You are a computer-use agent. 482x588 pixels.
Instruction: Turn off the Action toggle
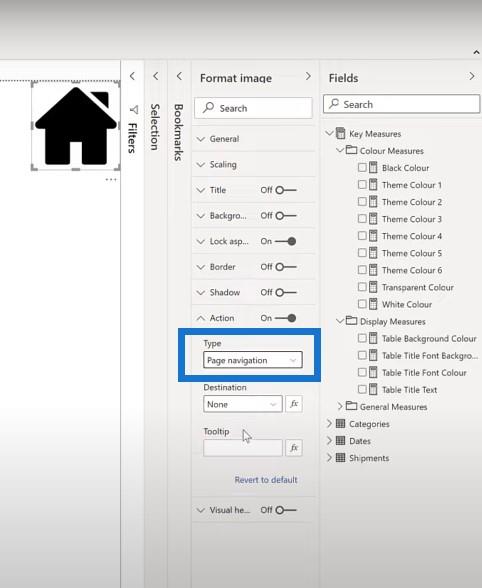click(286, 318)
